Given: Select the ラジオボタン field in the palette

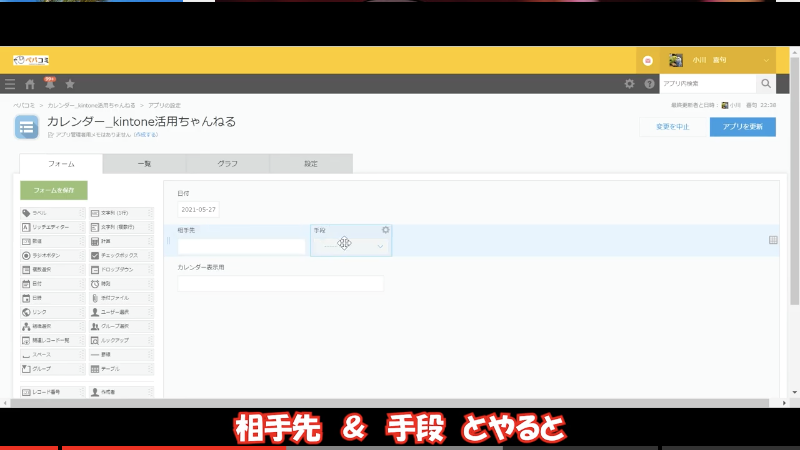Looking at the screenshot, I should tap(51, 255).
